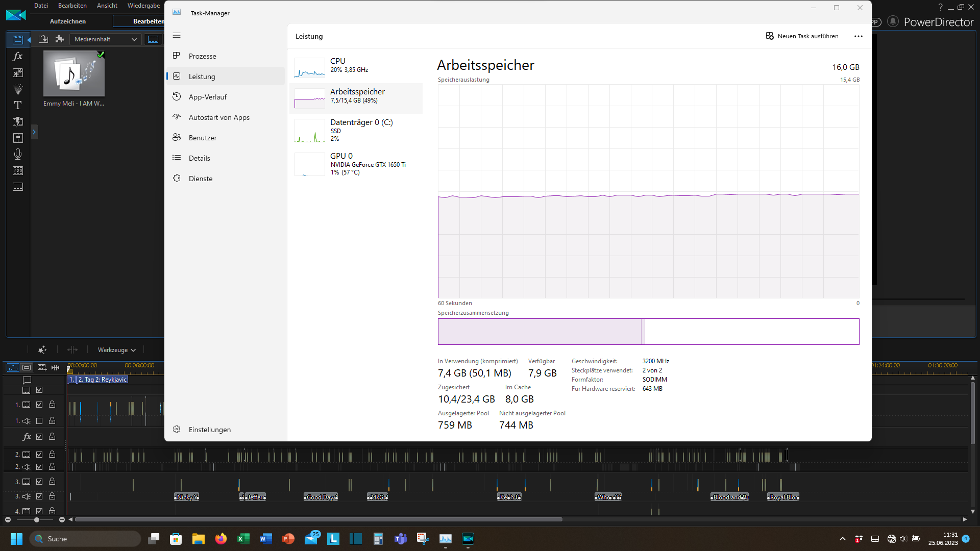Lock video track 2

pyautogui.click(x=52, y=454)
